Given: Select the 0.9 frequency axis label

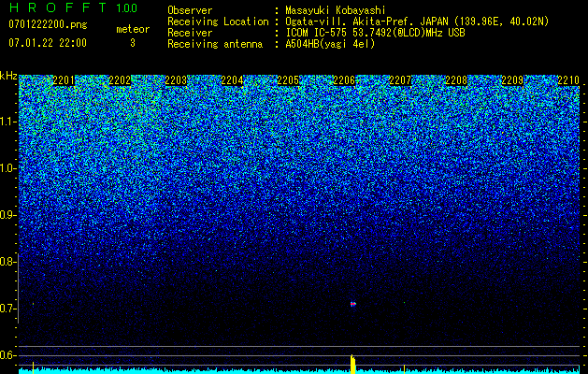Looking at the screenshot, I should click(x=8, y=215).
